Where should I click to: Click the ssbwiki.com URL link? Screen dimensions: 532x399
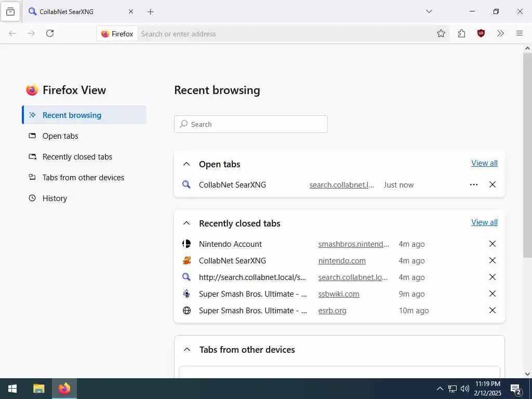pyautogui.click(x=339, y=294)
